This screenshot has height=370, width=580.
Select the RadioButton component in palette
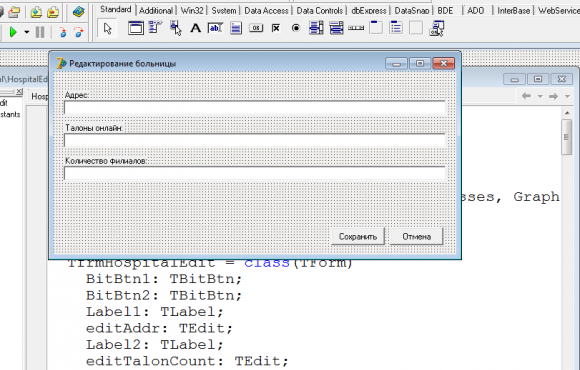click(x=296, y=28)
